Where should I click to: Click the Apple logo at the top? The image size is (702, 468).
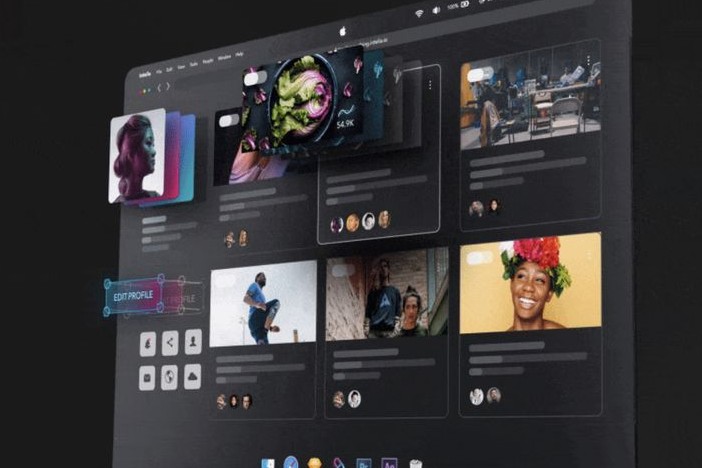click(x=343, y=31)
